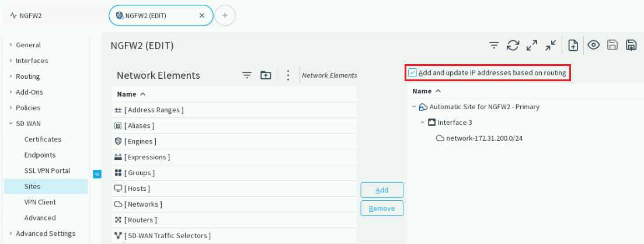Expand the Advanced Settings section
The height and width of the screenshot is (244, 644).
point(11,233)
